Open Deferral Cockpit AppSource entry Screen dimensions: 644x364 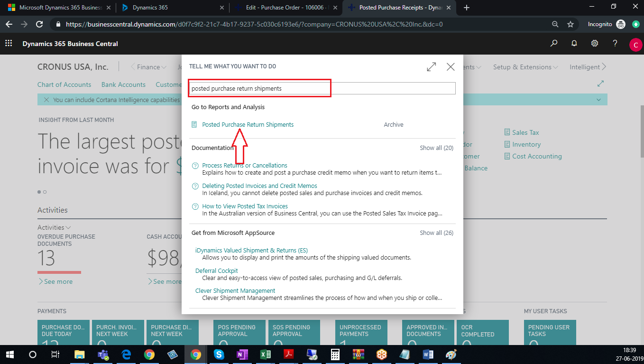pos(217,271)
